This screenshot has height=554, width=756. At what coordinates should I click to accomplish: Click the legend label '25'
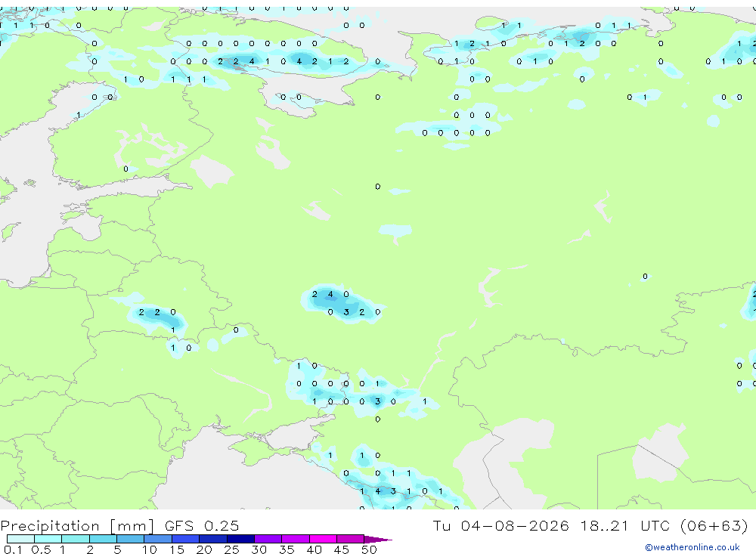tap(231, 549)
